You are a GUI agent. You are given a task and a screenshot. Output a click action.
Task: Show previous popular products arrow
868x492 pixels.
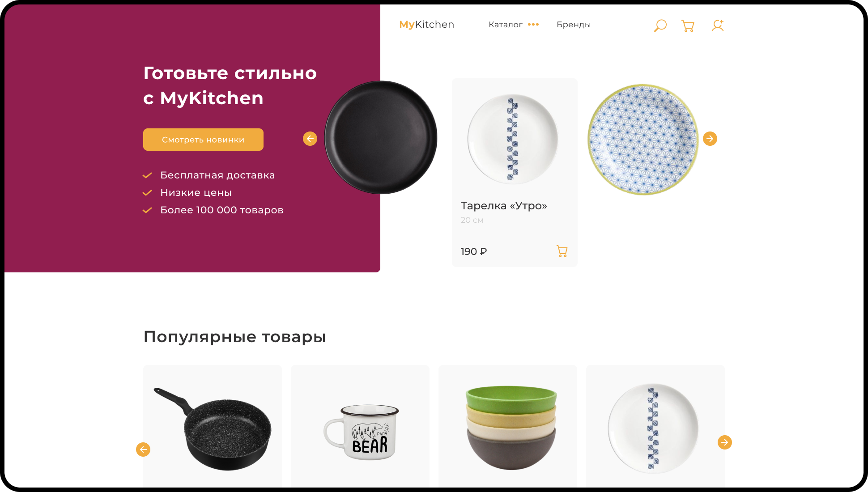click(143, 450)
